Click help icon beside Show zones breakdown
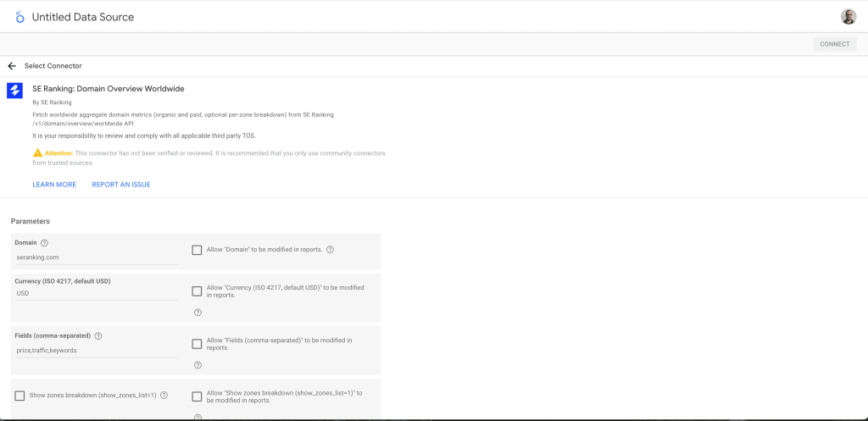Screen dimensions: 868x421 click(x=164, y=396)
